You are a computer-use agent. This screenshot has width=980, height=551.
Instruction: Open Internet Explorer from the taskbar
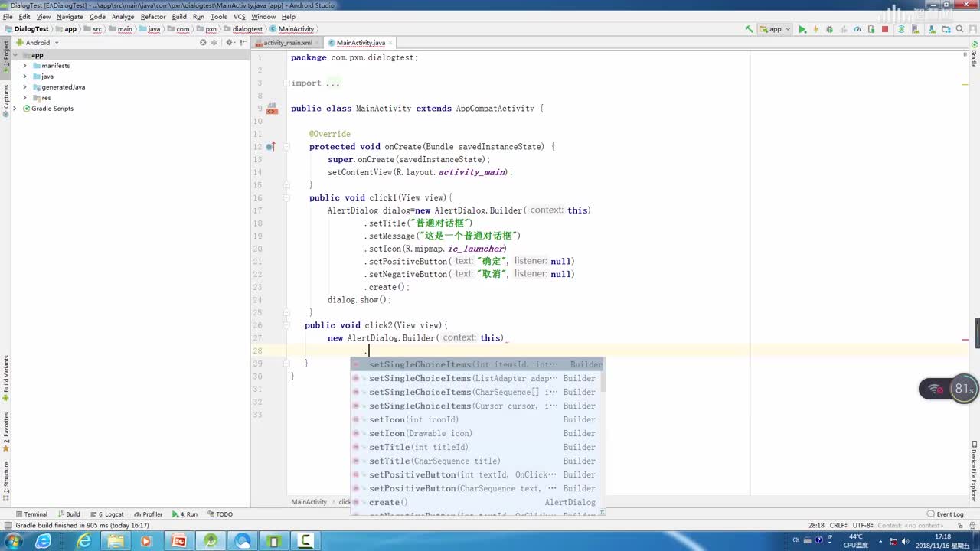coord(83,541)
